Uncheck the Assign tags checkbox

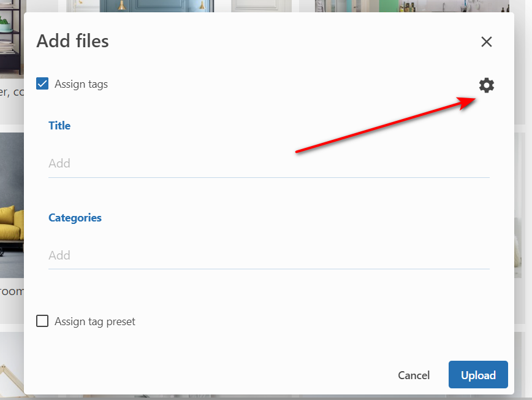42,84
